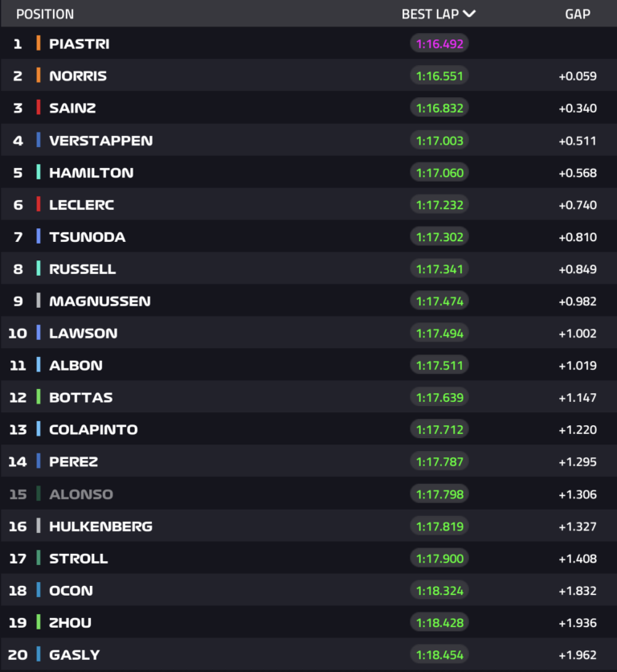The image size is (617, 672).
Task: Select the greyed-out ALONSO entry
Action: point(80,494)
